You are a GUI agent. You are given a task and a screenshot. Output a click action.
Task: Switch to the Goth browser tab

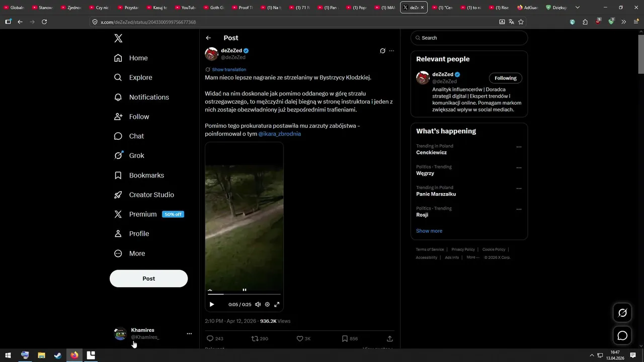coord(214,8)
